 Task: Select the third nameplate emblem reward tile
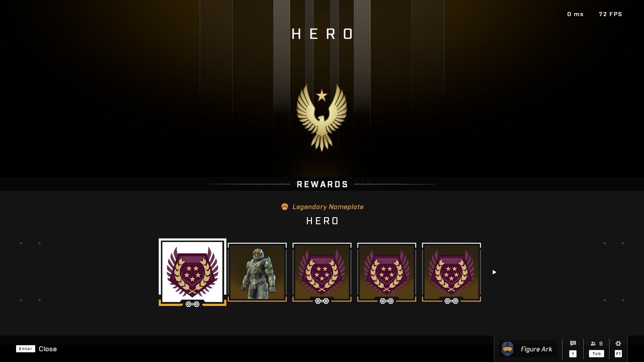pos(322,272)
